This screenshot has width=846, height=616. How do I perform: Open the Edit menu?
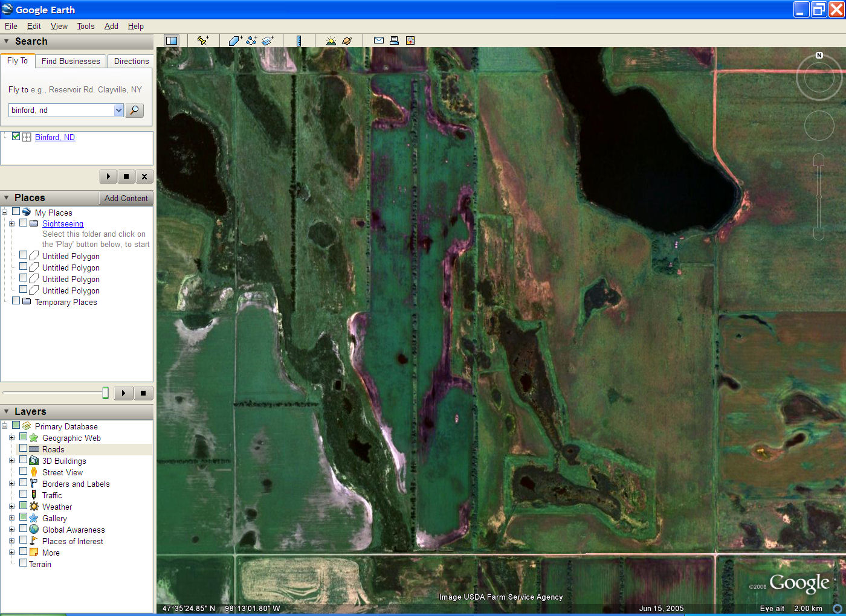(x=34, y=26)
